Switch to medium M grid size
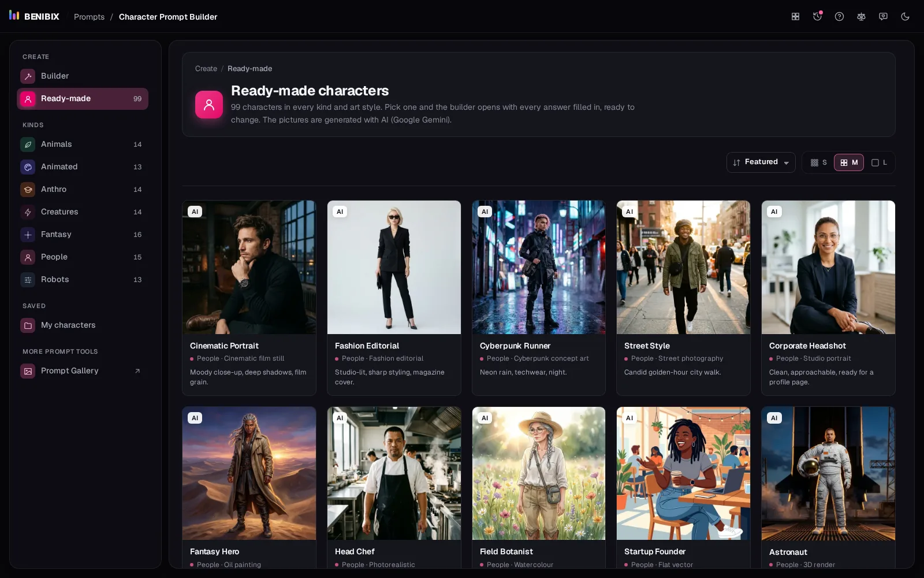 [849, 162]
